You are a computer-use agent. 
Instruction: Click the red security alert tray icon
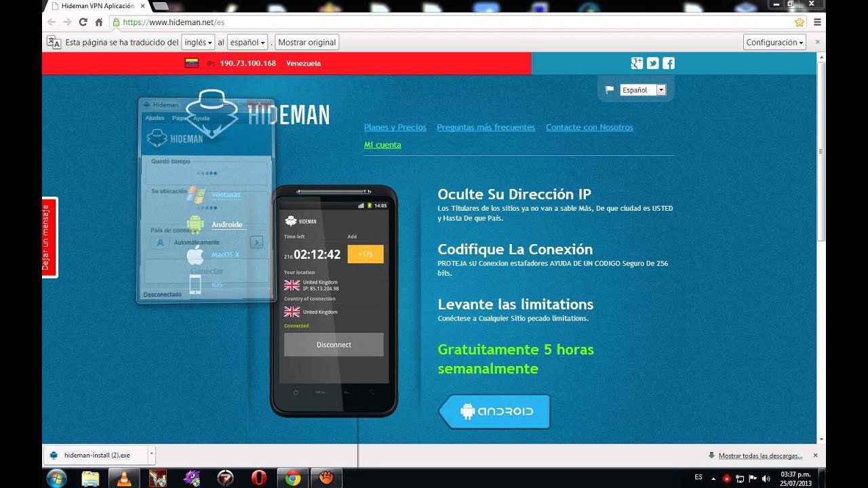point(726,478)
